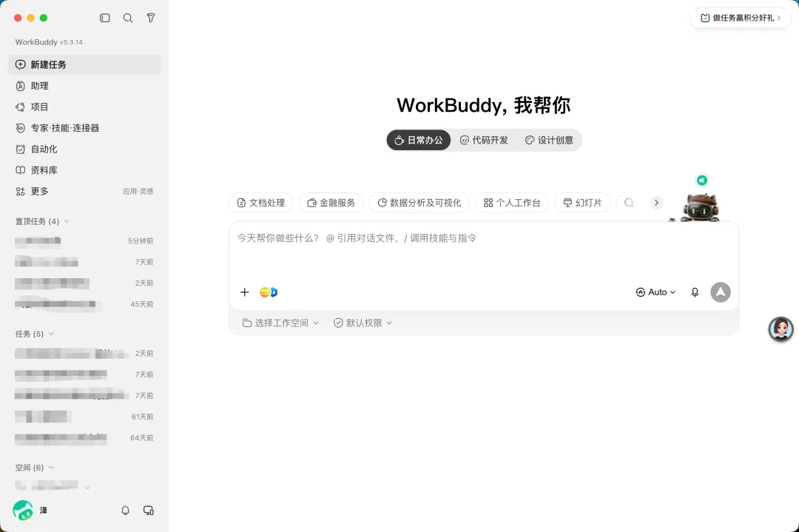Open task dated 64天前
The image size is (799, 532).
(84, 438)
